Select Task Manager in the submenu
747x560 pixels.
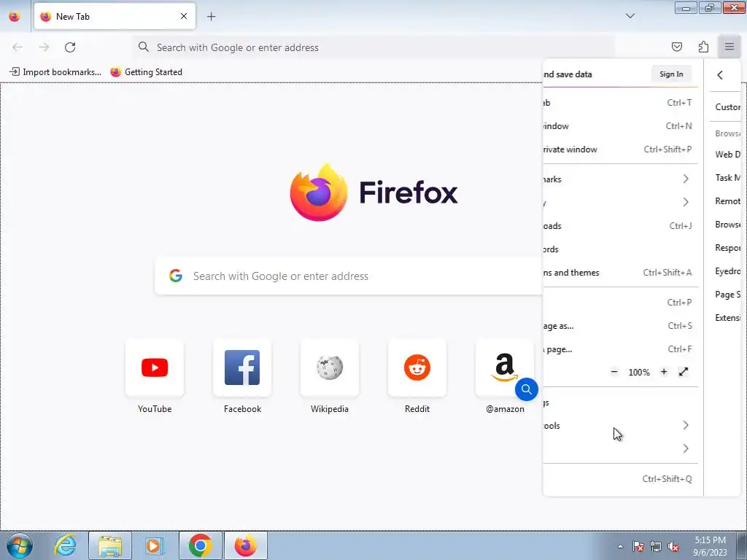726,178
